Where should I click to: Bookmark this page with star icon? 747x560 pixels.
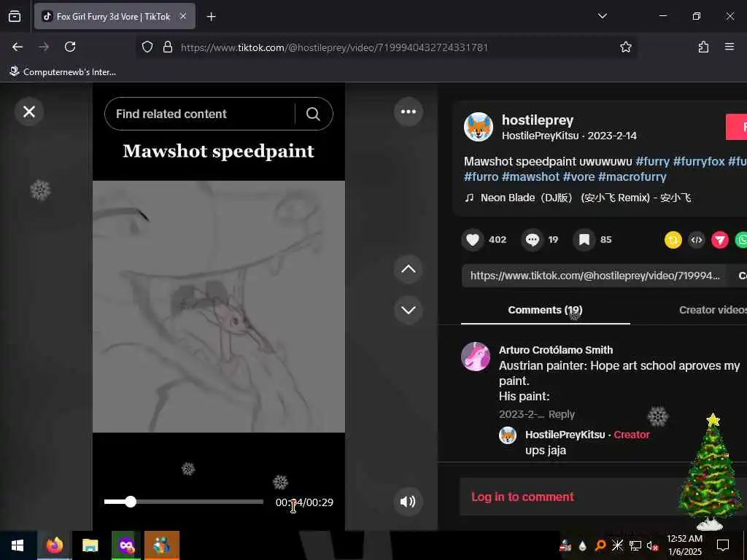pyautogui.click(x=625, y=47)
